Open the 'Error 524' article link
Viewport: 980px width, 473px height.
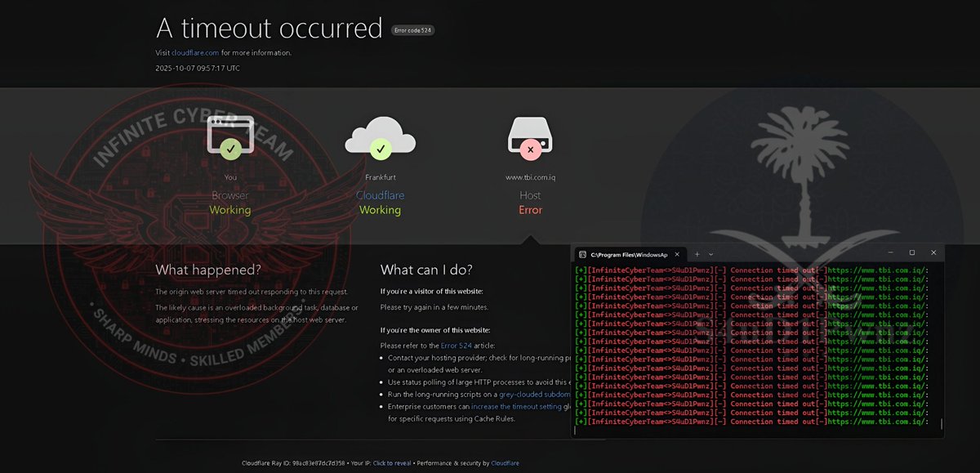[x=456, y=346]
